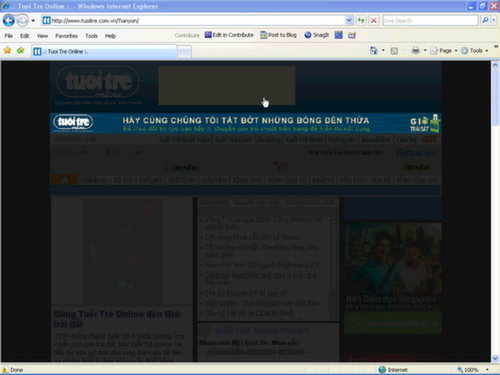Click the Internet zone status bar indicator
The width and height of the screenshot is (500, 375).
click(393, 370)
